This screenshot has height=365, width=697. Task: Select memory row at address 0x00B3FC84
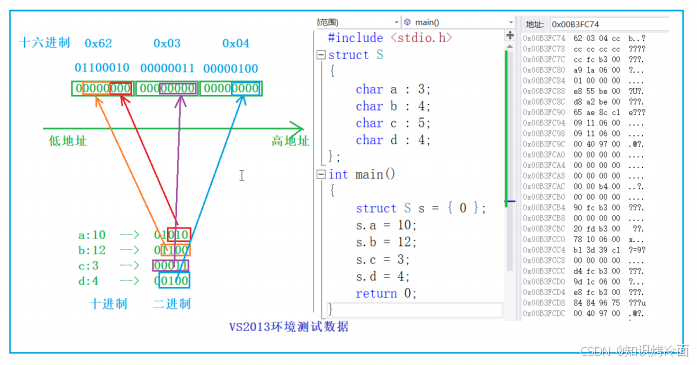click(584, 80)
